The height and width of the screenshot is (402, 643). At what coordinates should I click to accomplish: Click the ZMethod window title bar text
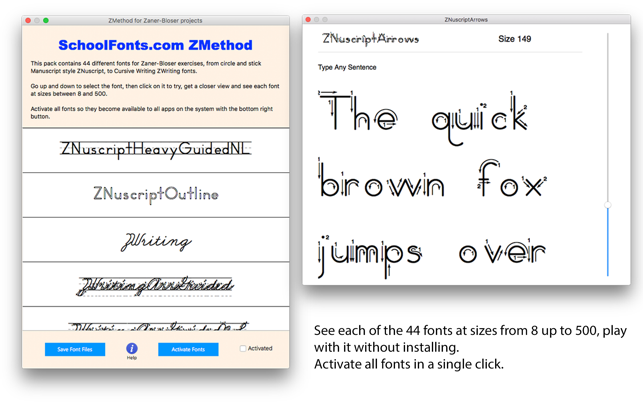point(155,21)
